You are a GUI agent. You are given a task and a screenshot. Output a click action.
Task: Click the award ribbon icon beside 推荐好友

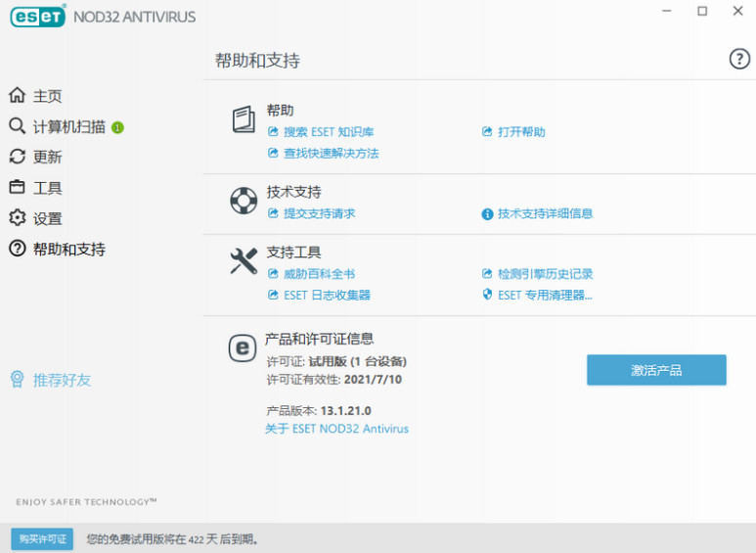pyautogui.click(x=17, y=380)
